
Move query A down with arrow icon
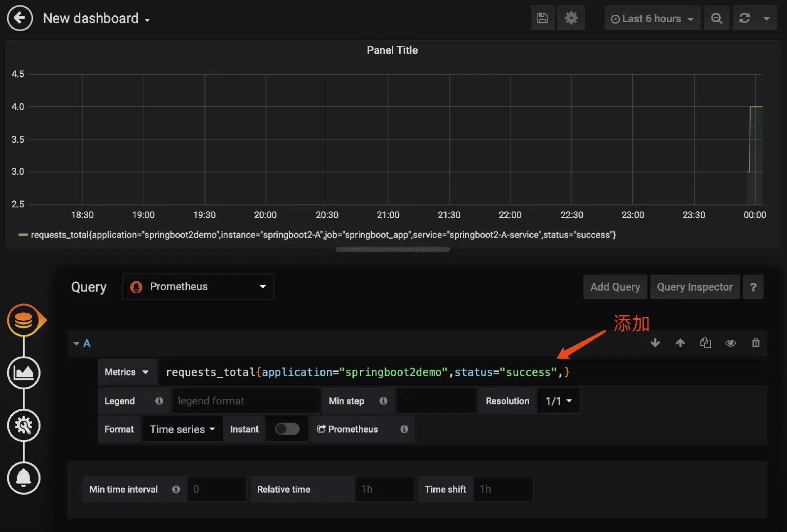pos(655,343)
